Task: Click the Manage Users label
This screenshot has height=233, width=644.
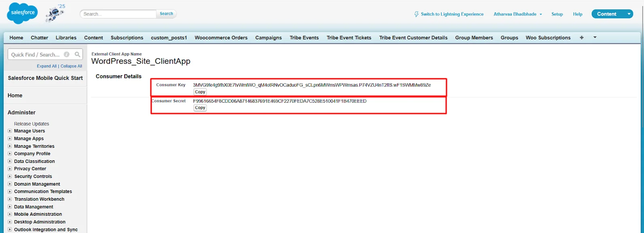Action: 29,131
